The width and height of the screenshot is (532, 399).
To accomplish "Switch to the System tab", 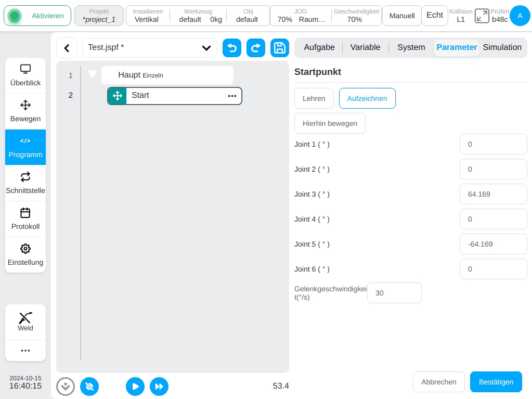I will click(411, 47).
